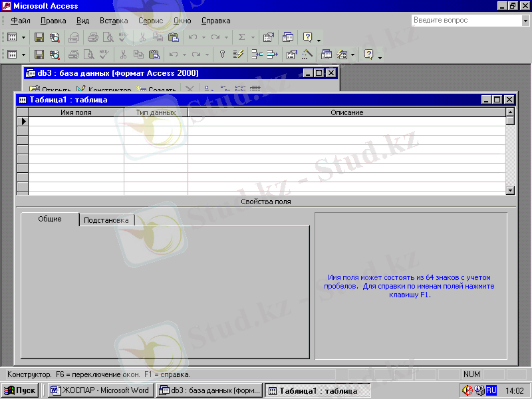Open the Вставка menu
Viewport: 532px width, 399px height.
(114, 21)
